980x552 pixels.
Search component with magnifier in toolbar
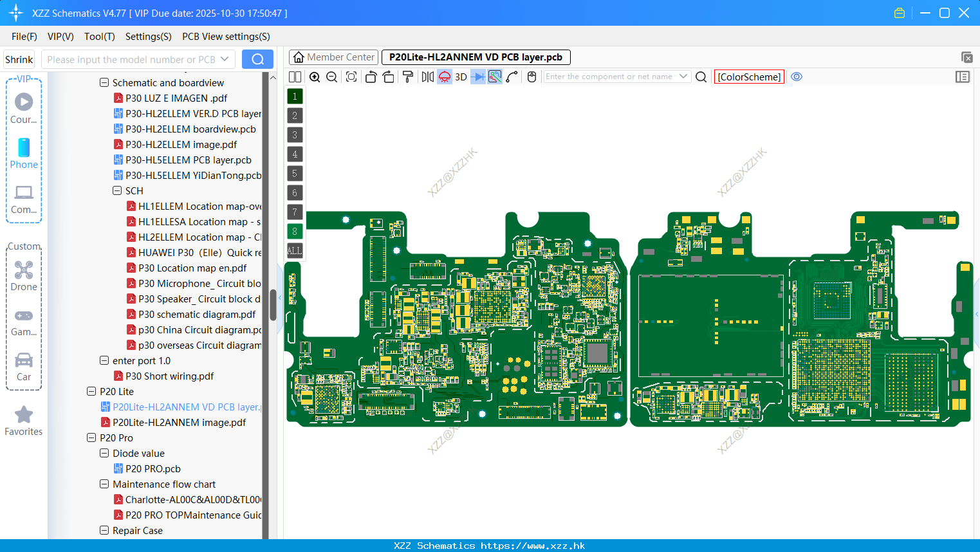point(701,77)
